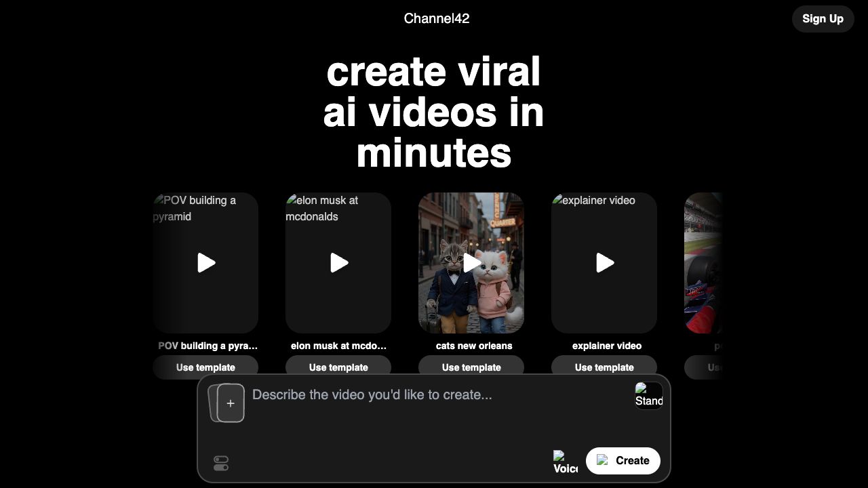Screen dimensions: 868x488
Task: Select "Use template" under cats new orleans
Action: pyautogui.click(x=471, y=367)
